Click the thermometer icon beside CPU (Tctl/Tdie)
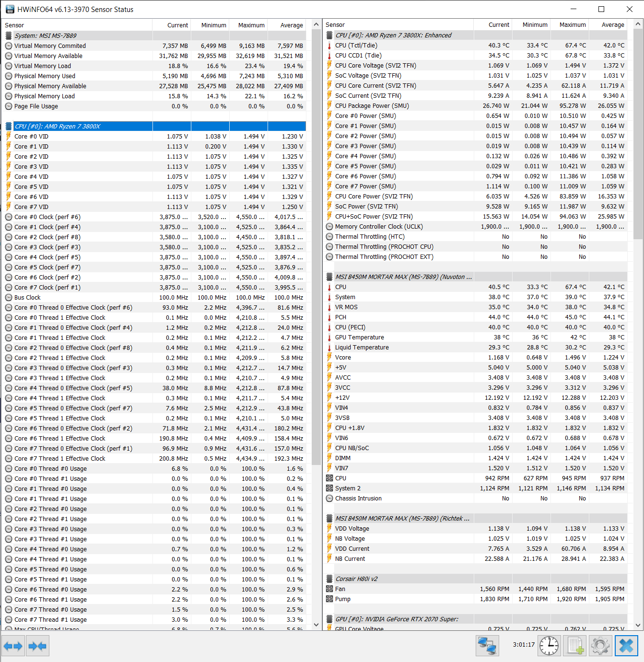 click(x=329, y=46)
